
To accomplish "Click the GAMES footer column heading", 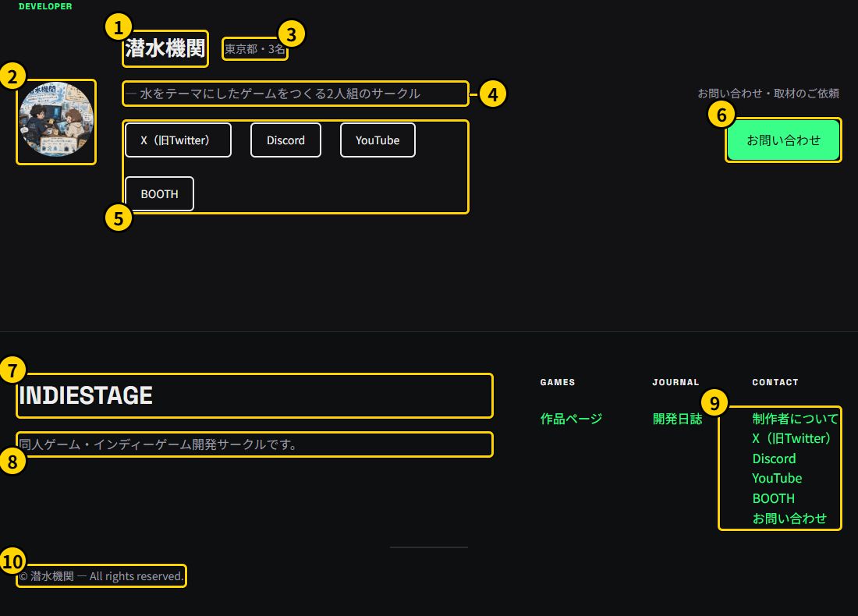I will [x=558, y=382].
